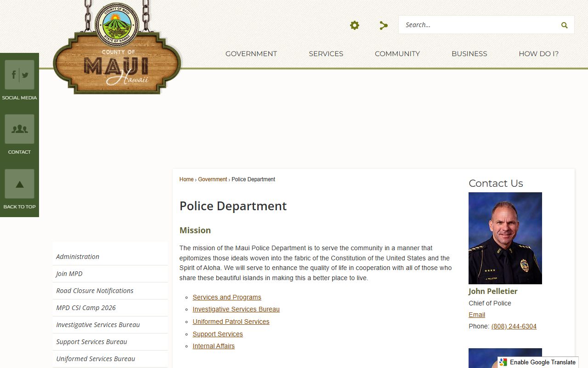The height and width of the screenshot is (368, 588).
Task: Click the Mission subheading
Action: tap(195, 230)
